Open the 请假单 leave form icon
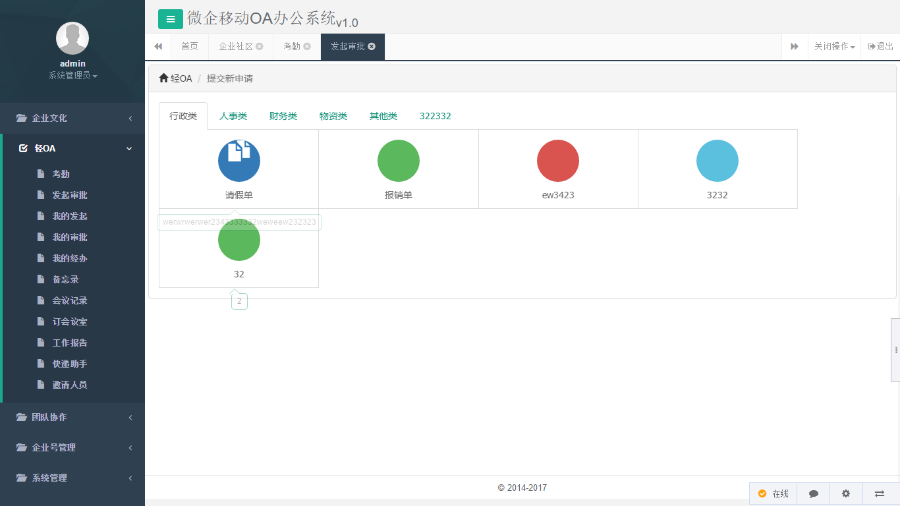The image size is (900, 506). [x=239, y=161]
